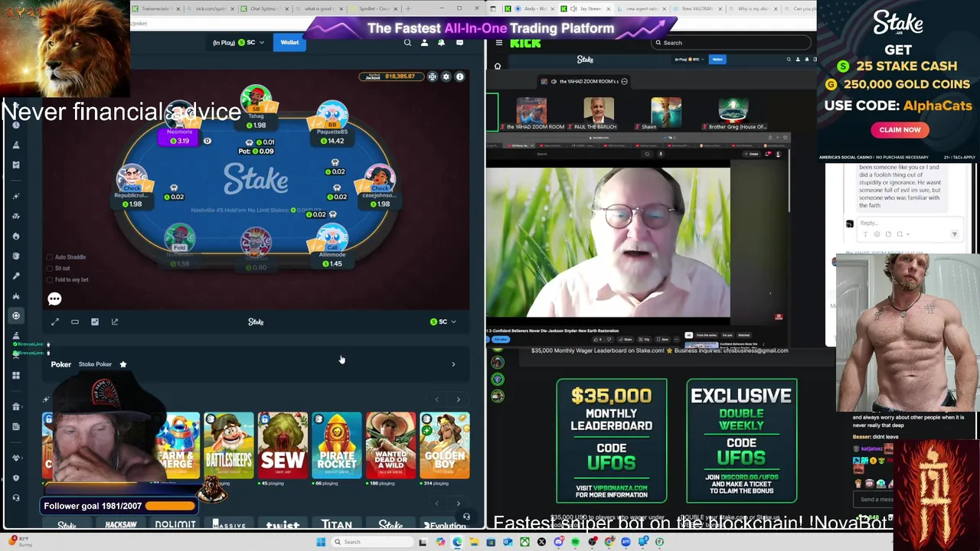Image resolution: width=980 pixels, height=551 pixels.
Task: Favorite Stake Poker with star icon
Action: [123, 364]
